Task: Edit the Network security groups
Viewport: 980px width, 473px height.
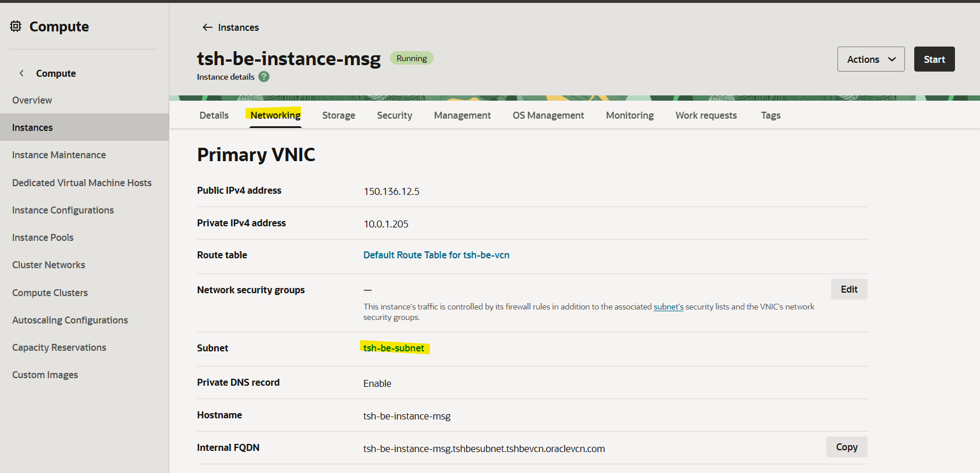Action: pyautogui.click(x=848, y=289)
